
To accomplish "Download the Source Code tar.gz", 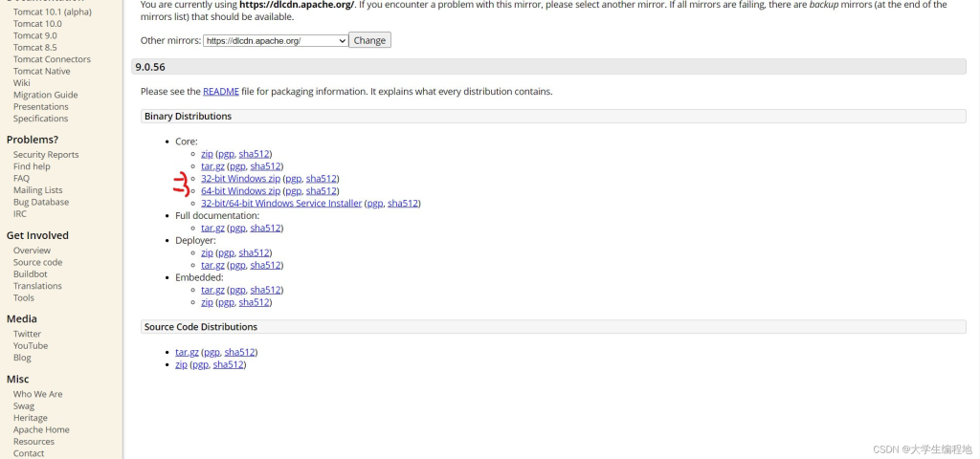I will (x=187, y=353).
